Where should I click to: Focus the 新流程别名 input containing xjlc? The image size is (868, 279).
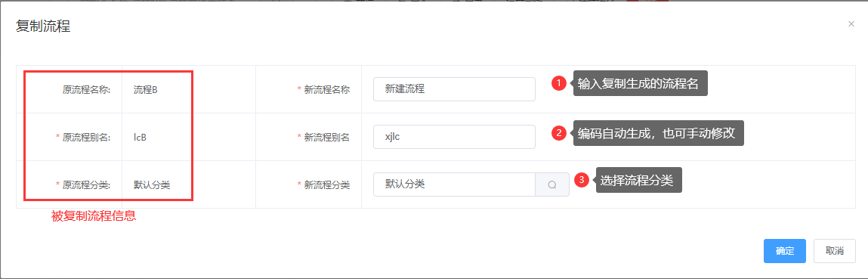coord(455,137)
